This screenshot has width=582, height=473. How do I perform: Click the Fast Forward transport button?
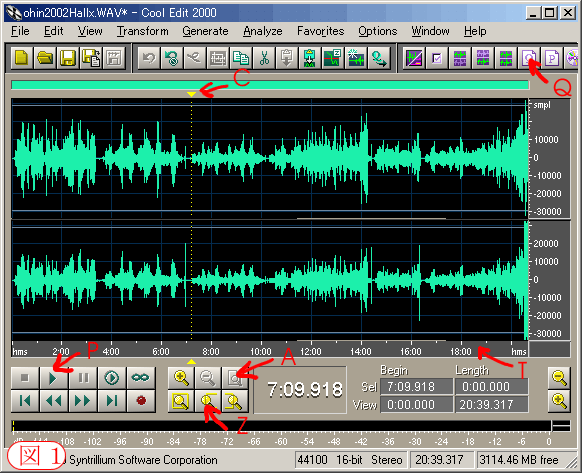pyautogui.click(x=83, y=401)
